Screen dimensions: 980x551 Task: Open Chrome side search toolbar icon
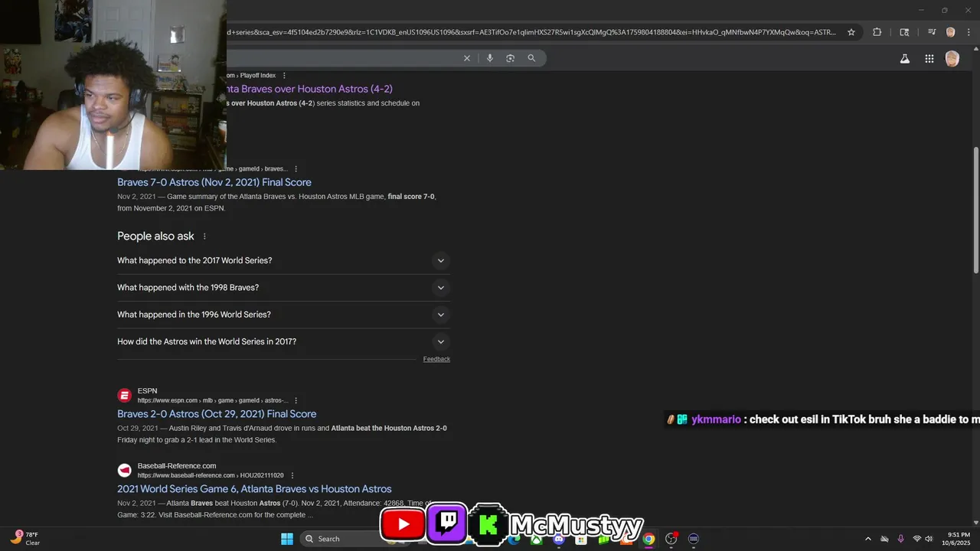coord(904,32)
